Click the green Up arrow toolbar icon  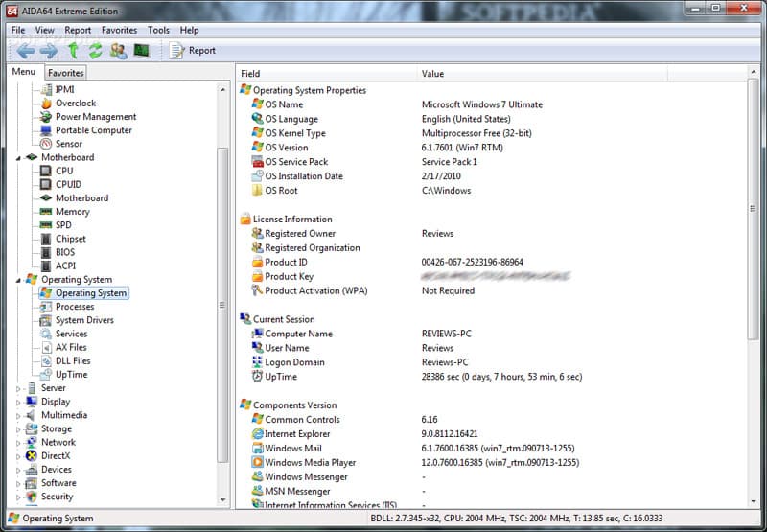point(74,51)
